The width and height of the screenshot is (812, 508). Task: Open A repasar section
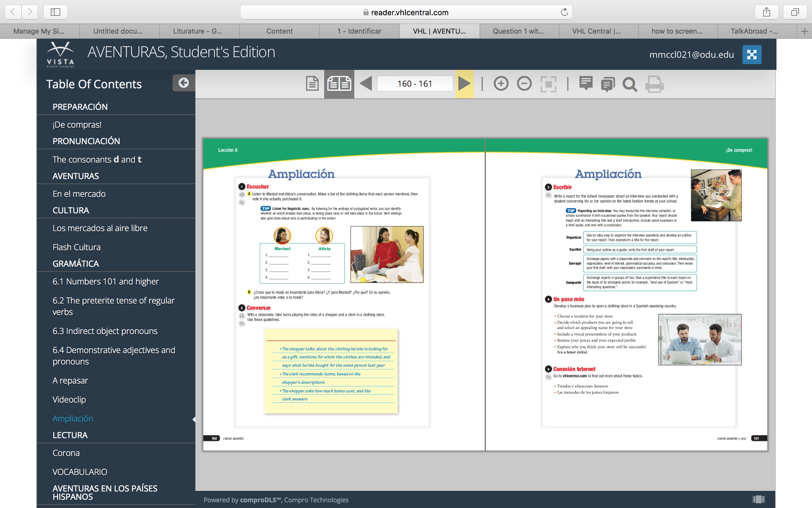(x=70, y=380)
